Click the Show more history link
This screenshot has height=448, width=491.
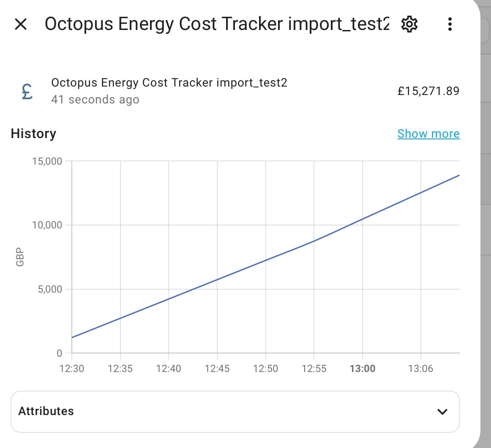[x=428, y=133]
